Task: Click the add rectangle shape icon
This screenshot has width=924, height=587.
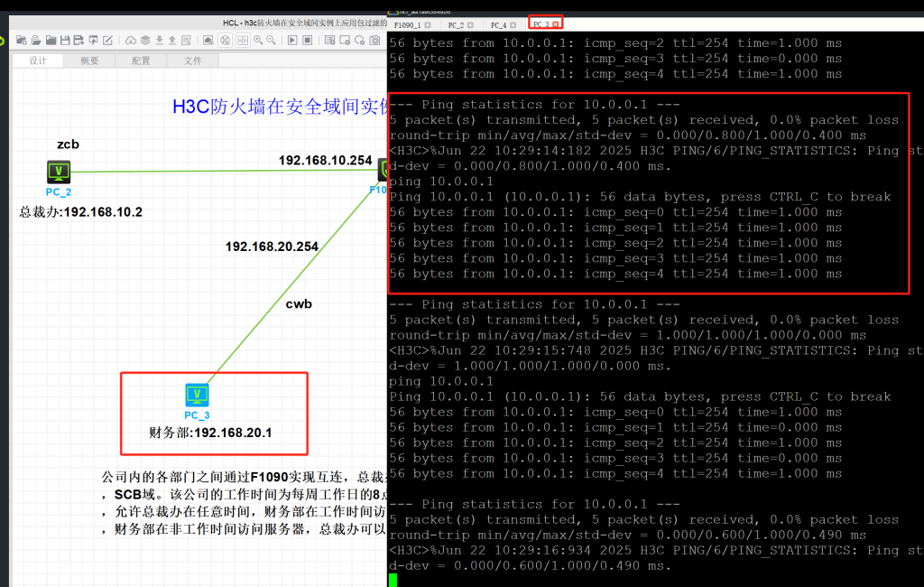Action: 345,40
